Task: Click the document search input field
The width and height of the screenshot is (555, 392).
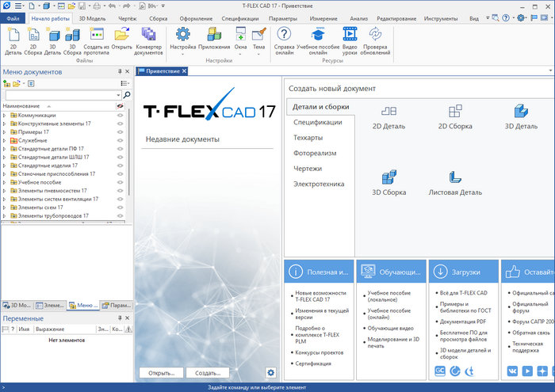Action: [x=60, y=95]
